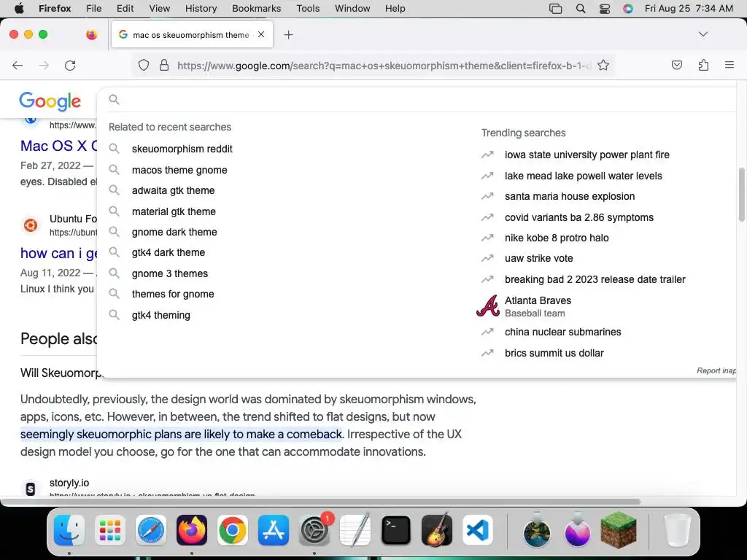The image size is (747, 560).
Task: Open the list all tabs chevron
Action: 703,34
